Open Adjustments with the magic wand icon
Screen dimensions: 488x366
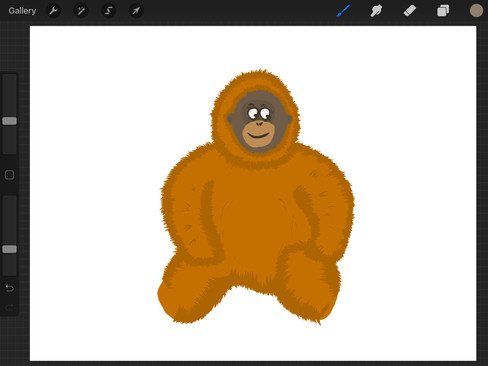pyautogui.click(x=81, y=11)
